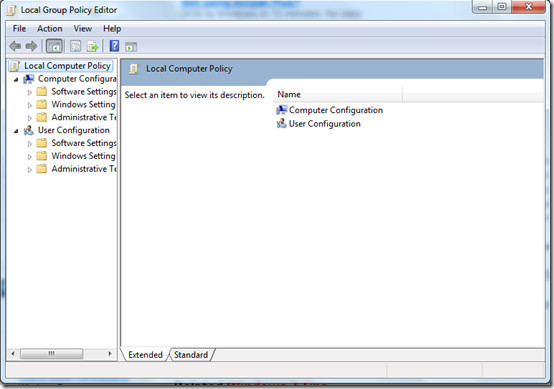Click the Forward arrow toolbar icon
The width and height of the screenshot is (554, 389).
[x=31, y=46]
